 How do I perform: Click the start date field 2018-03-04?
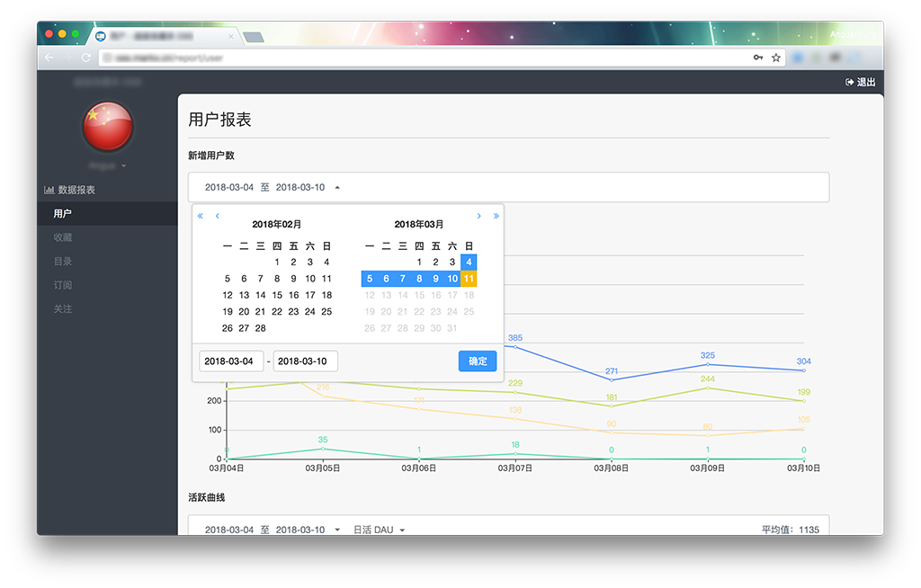[x=231, y=361]
